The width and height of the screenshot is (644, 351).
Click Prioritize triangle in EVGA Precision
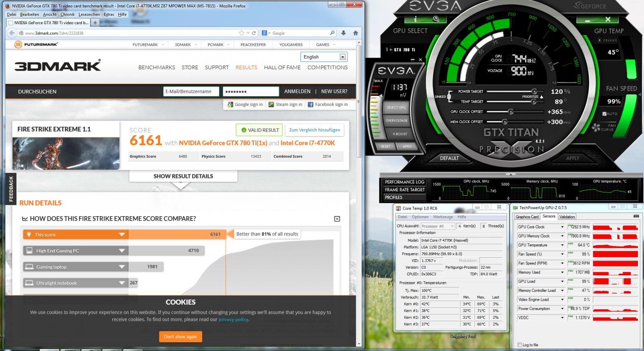[541, 97]
